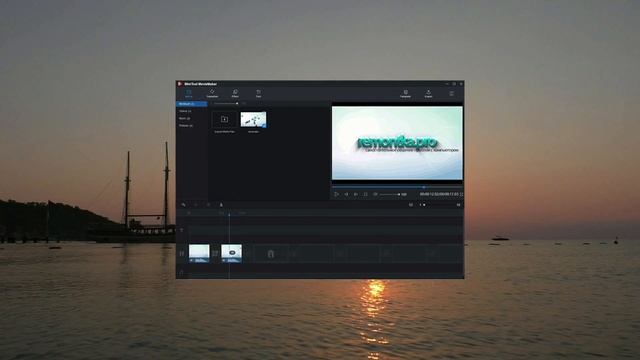The width and height of the screenshot is (640, 360).
Task: Select the first clip on the timeline
Action: pos(199,253)
